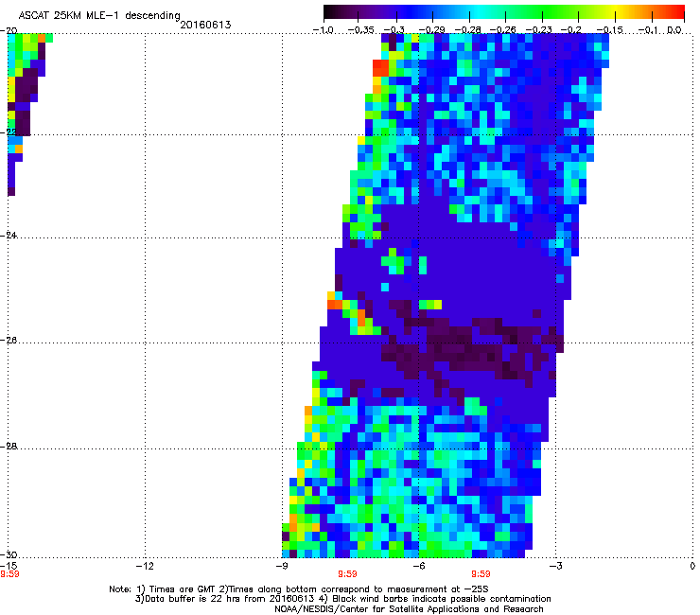Click the latitude axis label -30
Image resolution: width=700 pixels, height=615 pixels.
[x=9, y=555]
